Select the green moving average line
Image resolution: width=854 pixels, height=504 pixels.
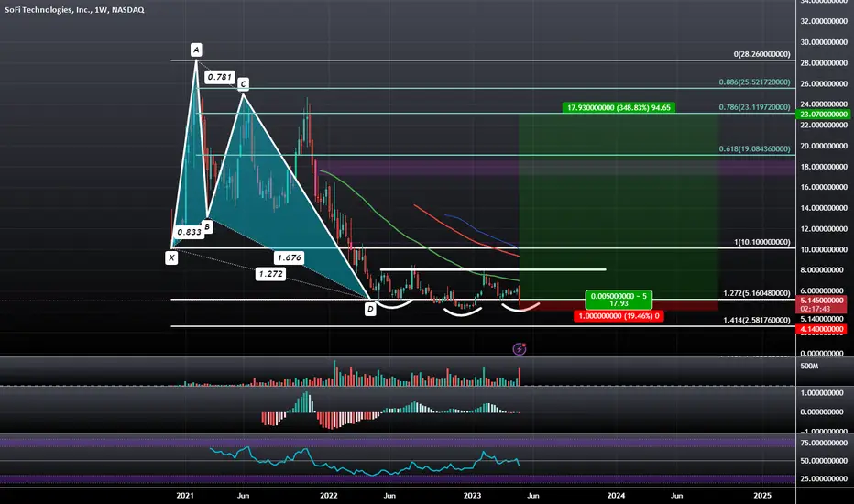point(411,240)
